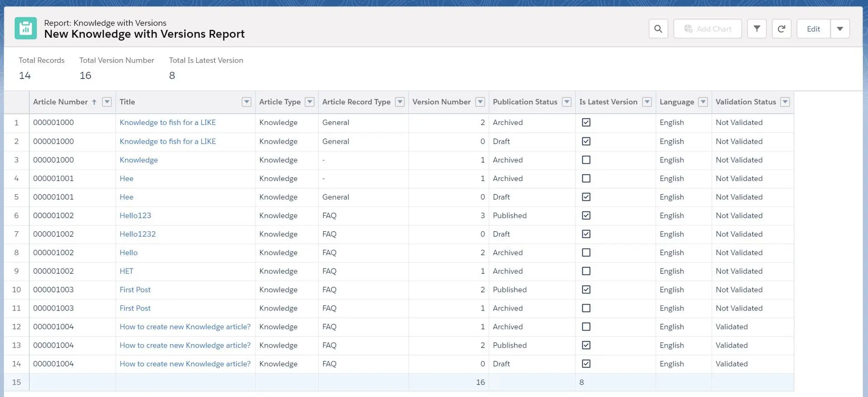
Task: Open 'First Post' link in row 10
Action: pyautogui.click(x=135, y=289)
